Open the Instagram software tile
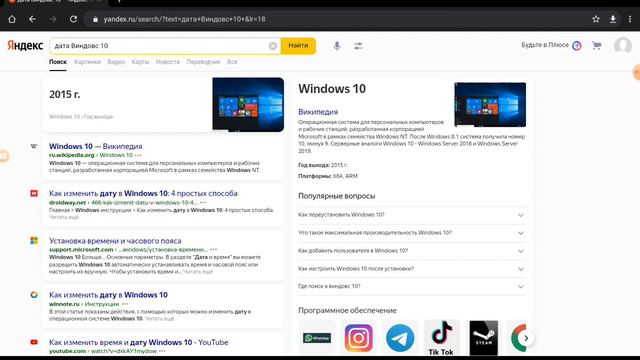640x360 pixels. [358, 338]
